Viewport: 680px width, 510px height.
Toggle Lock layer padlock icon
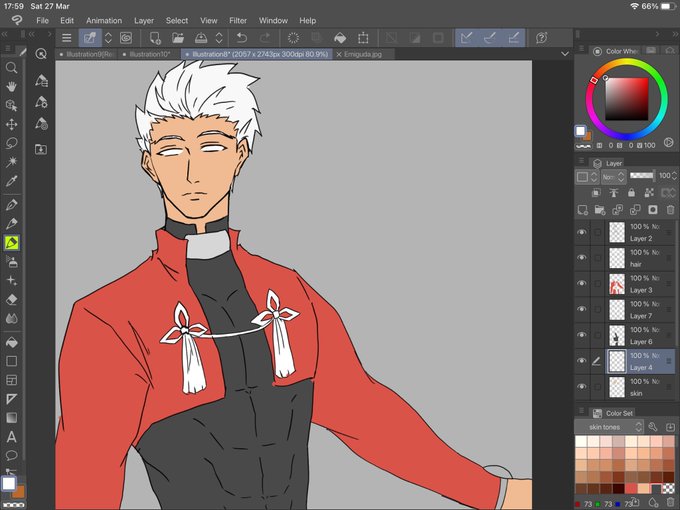coord(631,193)
